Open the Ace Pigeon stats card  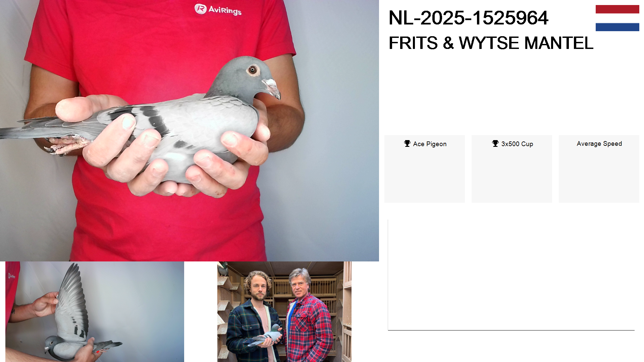point(424,169)
